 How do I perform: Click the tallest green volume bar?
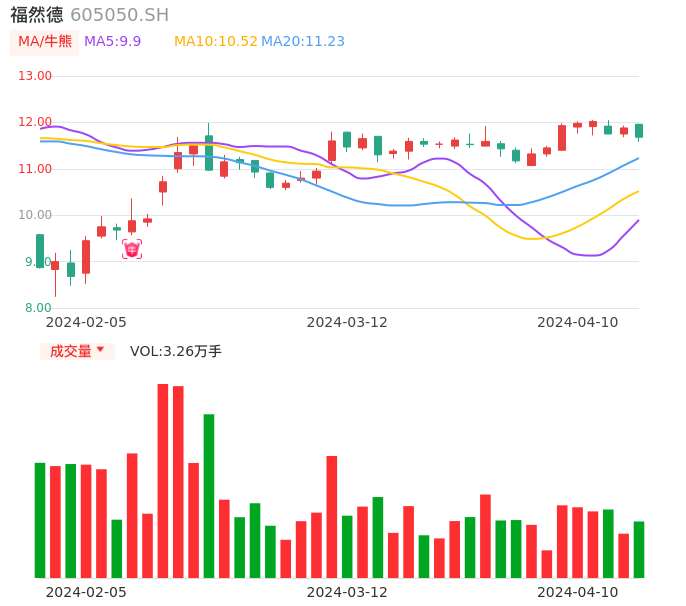point(209,495)
